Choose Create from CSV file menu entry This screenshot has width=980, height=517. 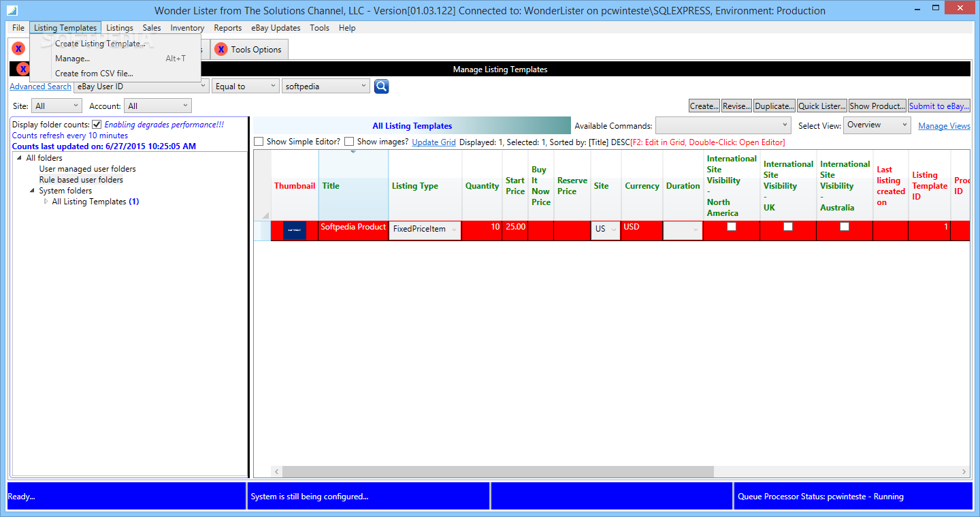116,74
